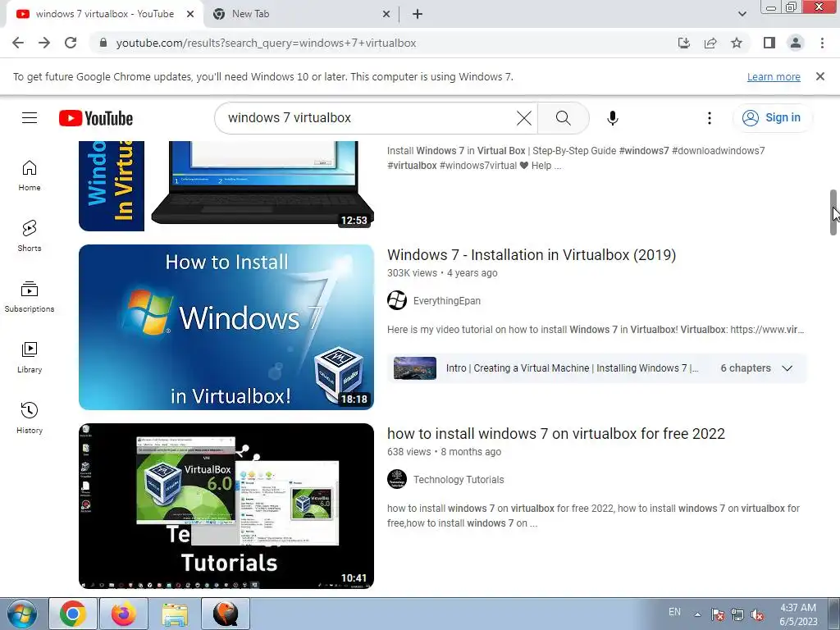Open the Technology Tutorials channel name

coord(459,480)
